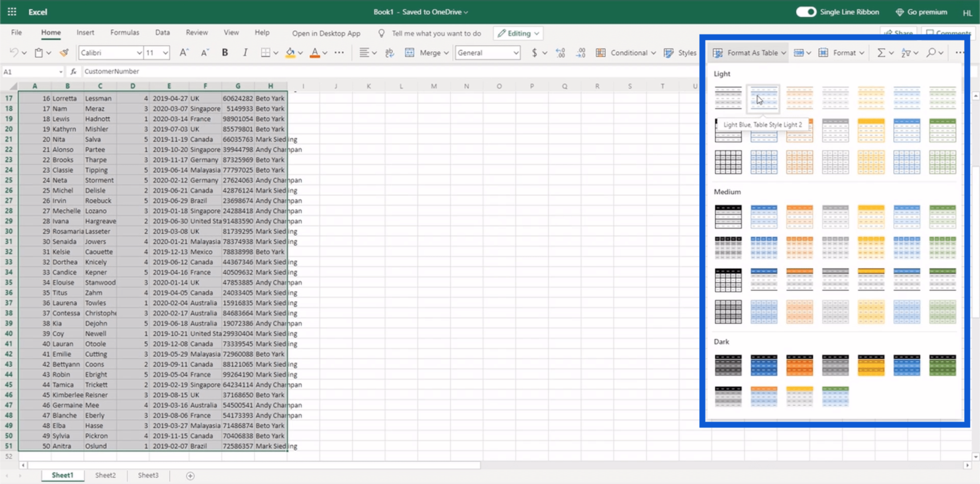Click the Tell me what you want to do box
This screenshot has width=980, height=484.
tap(430, 33)
